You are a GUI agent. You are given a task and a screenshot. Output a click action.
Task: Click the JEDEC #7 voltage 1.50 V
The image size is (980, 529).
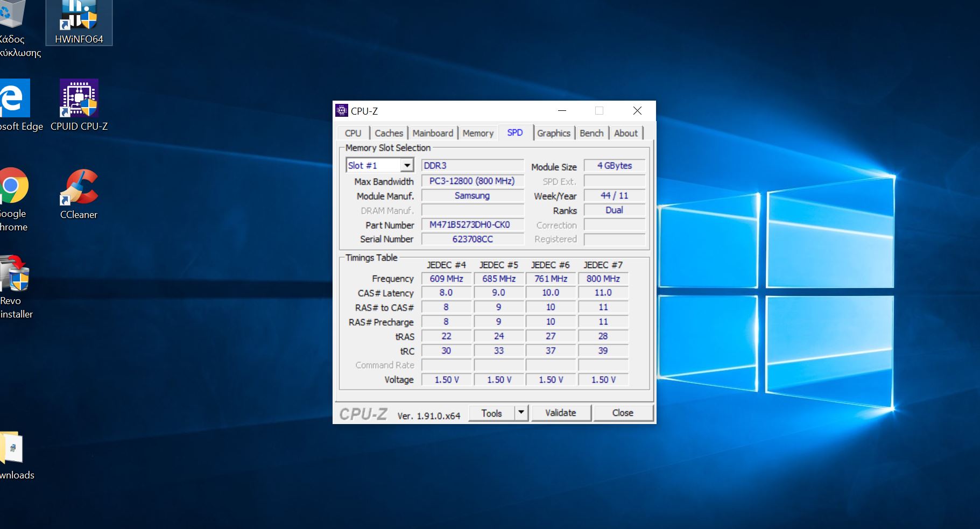click(603, 380)
